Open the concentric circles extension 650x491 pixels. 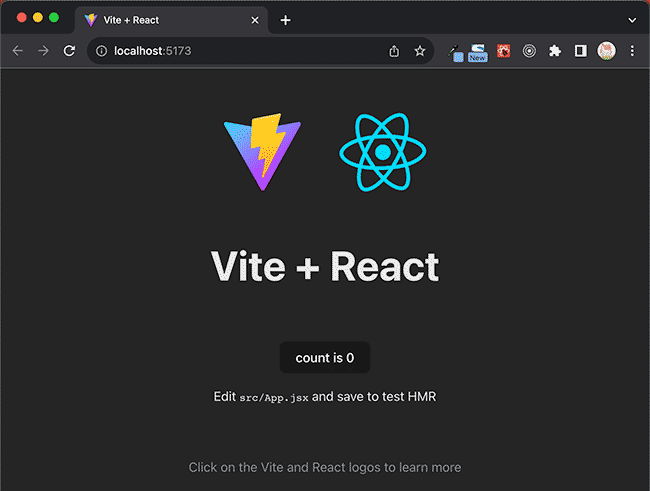(529, 51)
